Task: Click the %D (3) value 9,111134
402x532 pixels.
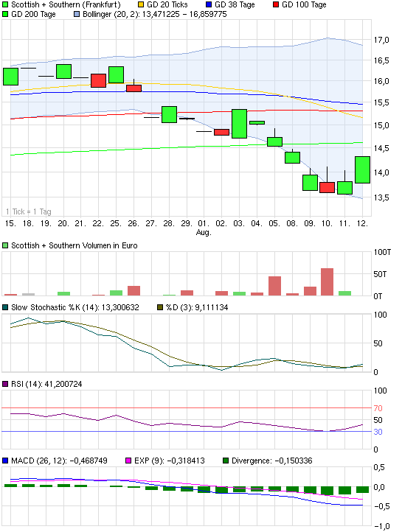Action: click(x=211, y=307)
